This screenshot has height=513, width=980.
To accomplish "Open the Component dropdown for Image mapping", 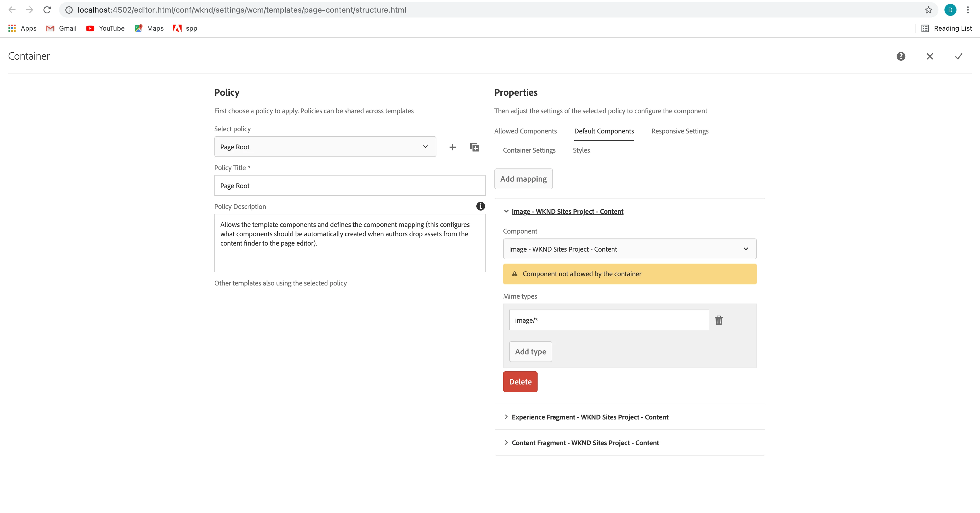I will pyautogui.click(x=629, y=249).
